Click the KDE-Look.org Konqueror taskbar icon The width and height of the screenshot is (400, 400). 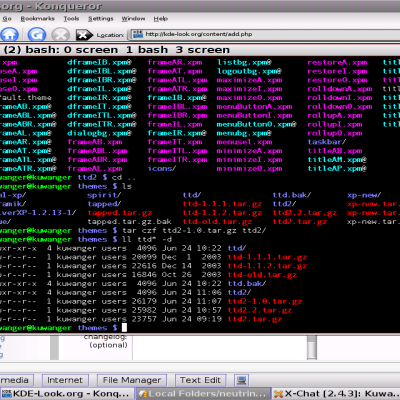pyautogui.click(x=7, y=394)
